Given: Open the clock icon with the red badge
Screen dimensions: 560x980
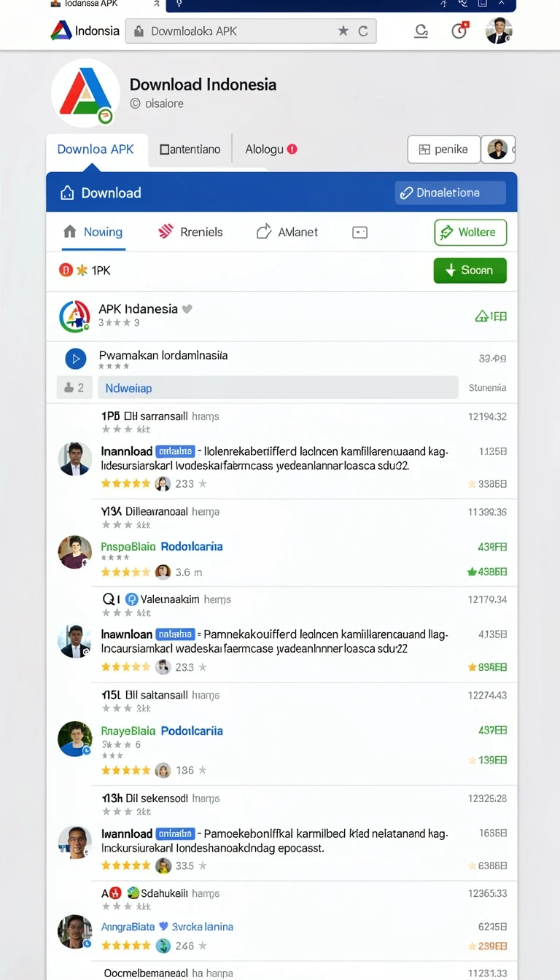Looking at the screenshot, I should pos(459,31).
